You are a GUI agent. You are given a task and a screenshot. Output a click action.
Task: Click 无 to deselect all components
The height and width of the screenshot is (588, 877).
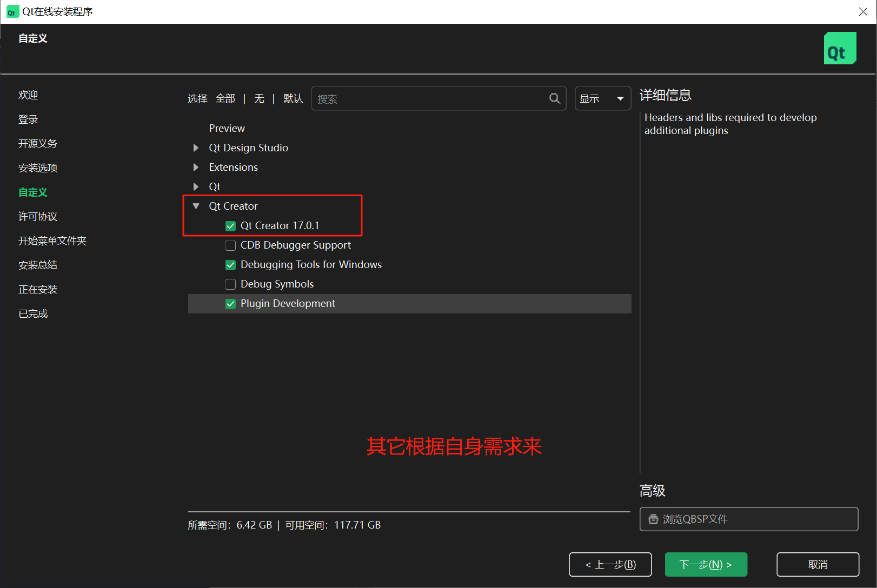260,98
